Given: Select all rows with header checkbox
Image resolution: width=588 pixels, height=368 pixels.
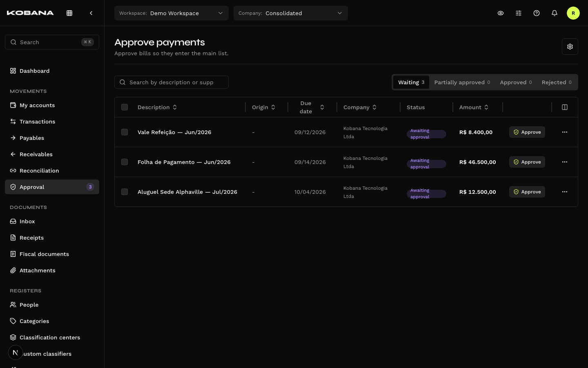Looking at the screenshot, I should point(125,107).
